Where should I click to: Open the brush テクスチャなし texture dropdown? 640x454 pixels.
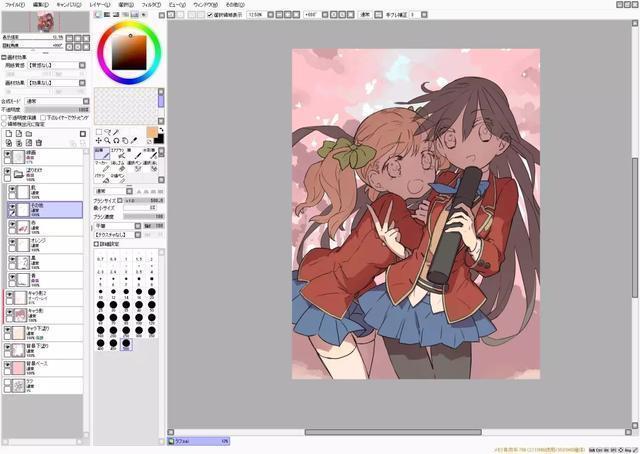tap(138, 235)
